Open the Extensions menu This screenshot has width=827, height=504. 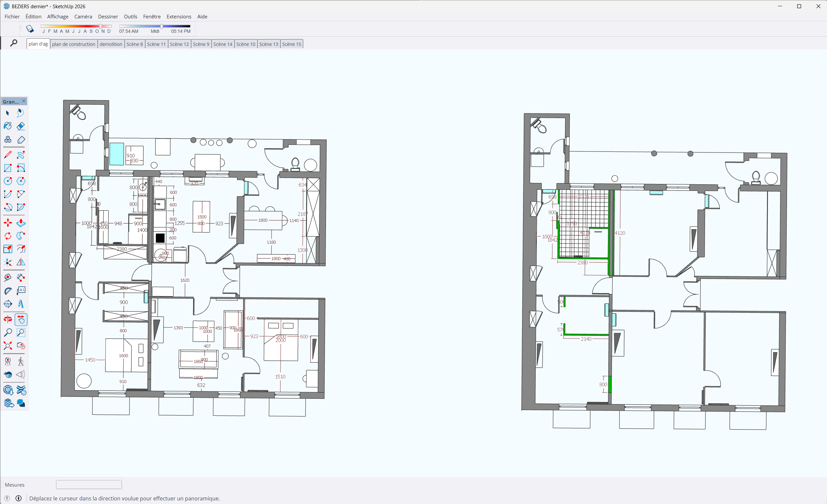179,16
